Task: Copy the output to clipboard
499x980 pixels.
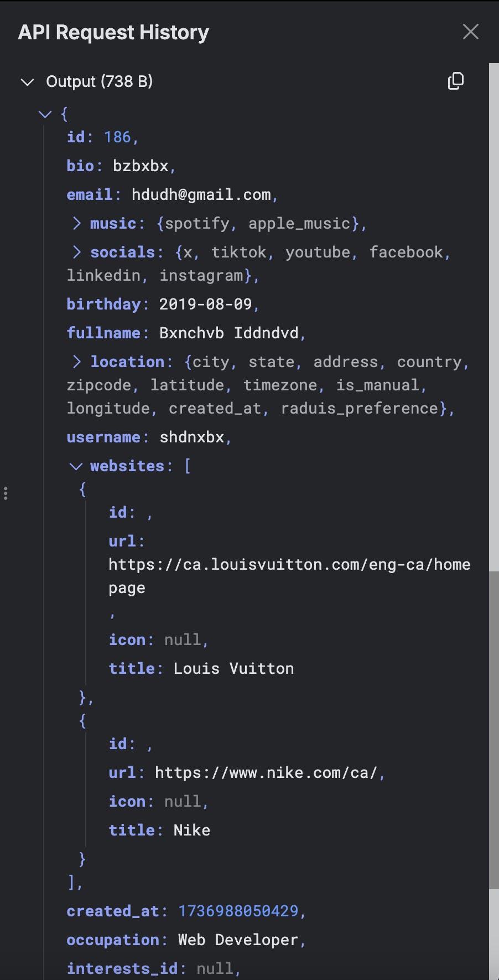Action: click(x=455, y=81)
